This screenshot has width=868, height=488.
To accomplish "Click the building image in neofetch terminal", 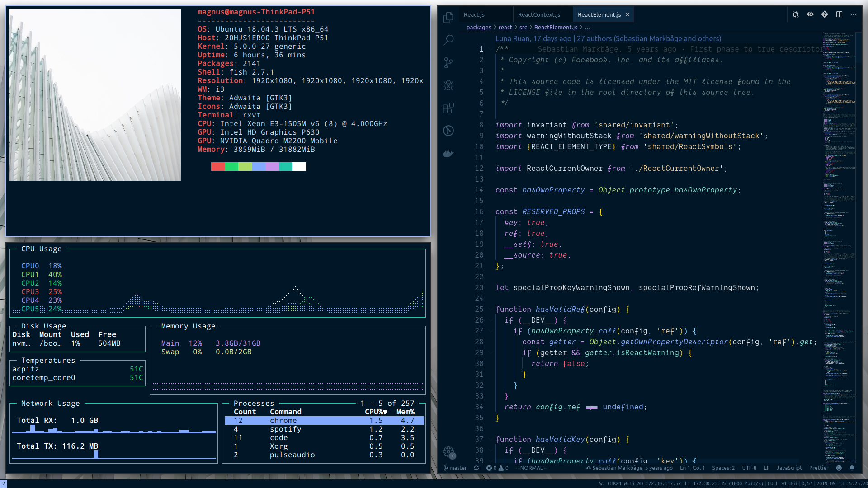I will tap(94, 94).
